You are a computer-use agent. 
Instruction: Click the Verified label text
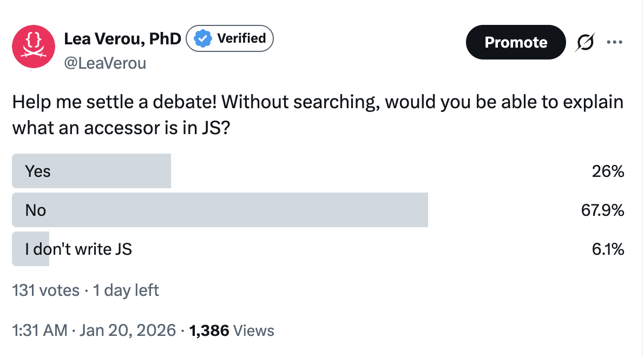[x=241, y=38]
